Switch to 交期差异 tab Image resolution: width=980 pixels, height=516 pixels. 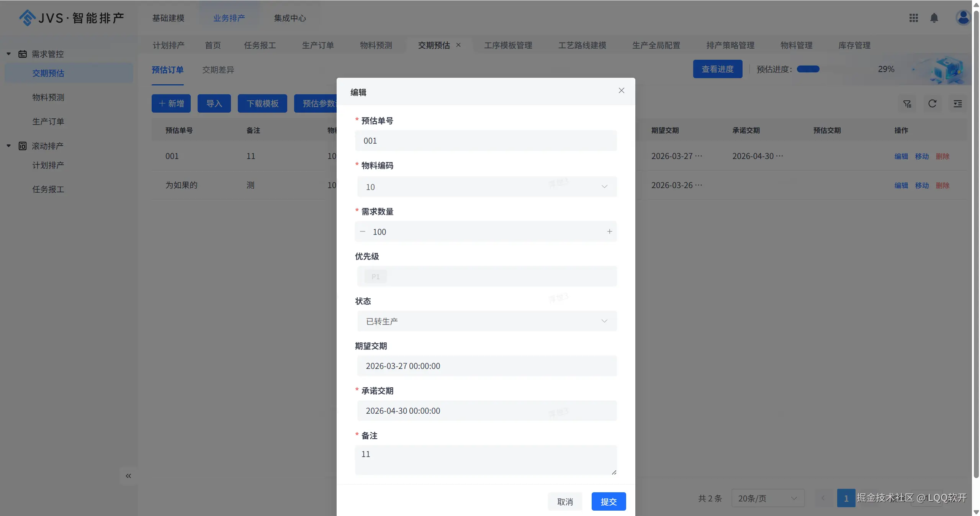coord(218,70)
